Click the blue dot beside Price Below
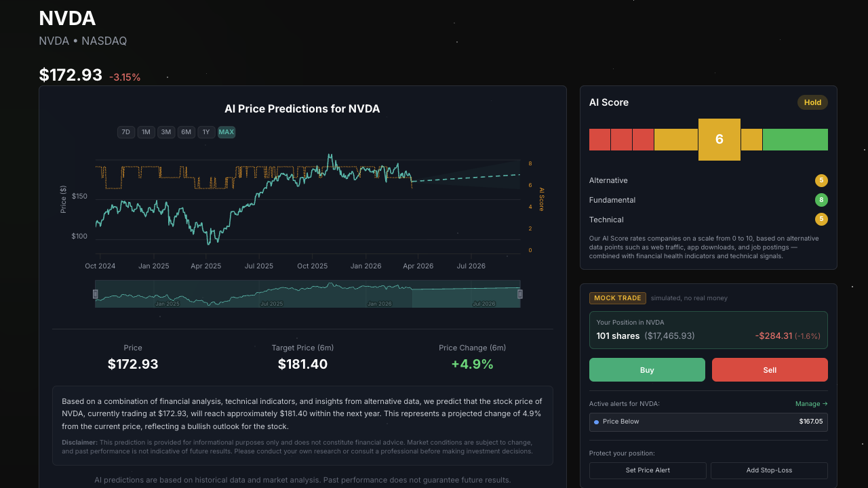The width and height of the screenshot is (868, 488). 596,422
